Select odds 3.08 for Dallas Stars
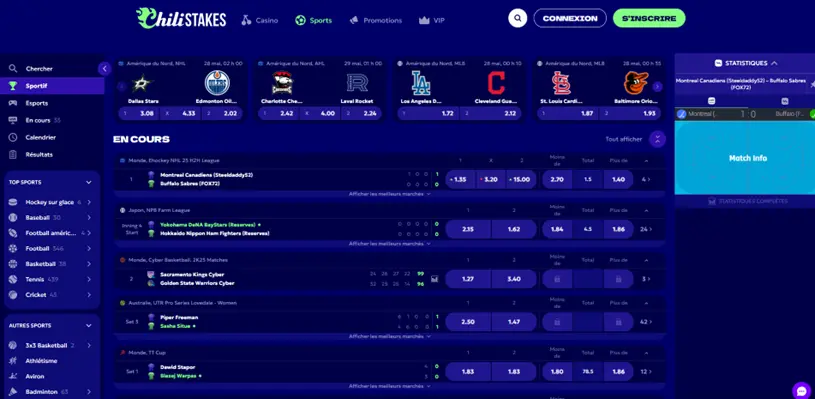The image size is (815, 399). (139, 113)
